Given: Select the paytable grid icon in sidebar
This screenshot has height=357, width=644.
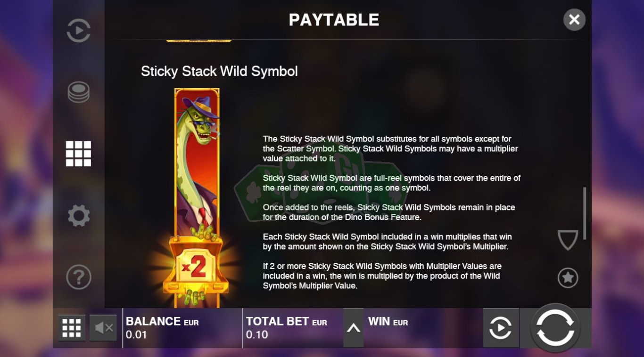Looking at the screenshot, I should click(x=78, y=154).
